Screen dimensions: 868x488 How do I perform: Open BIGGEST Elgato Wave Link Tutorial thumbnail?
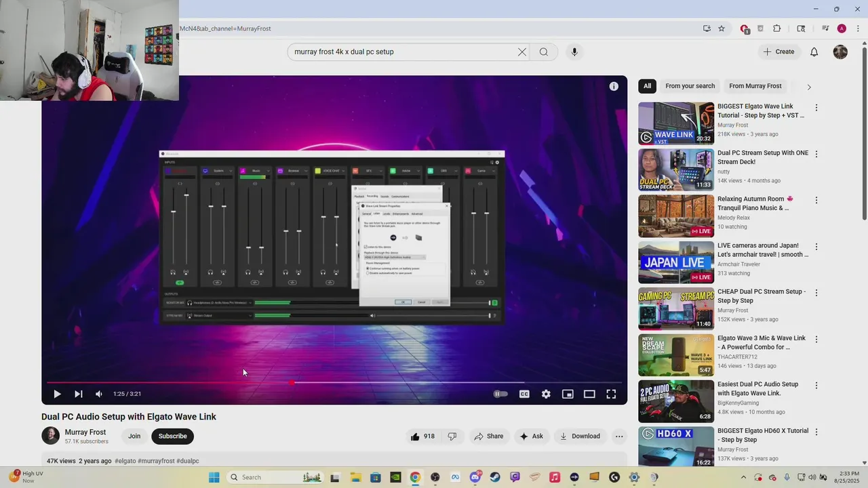[676, 123]
